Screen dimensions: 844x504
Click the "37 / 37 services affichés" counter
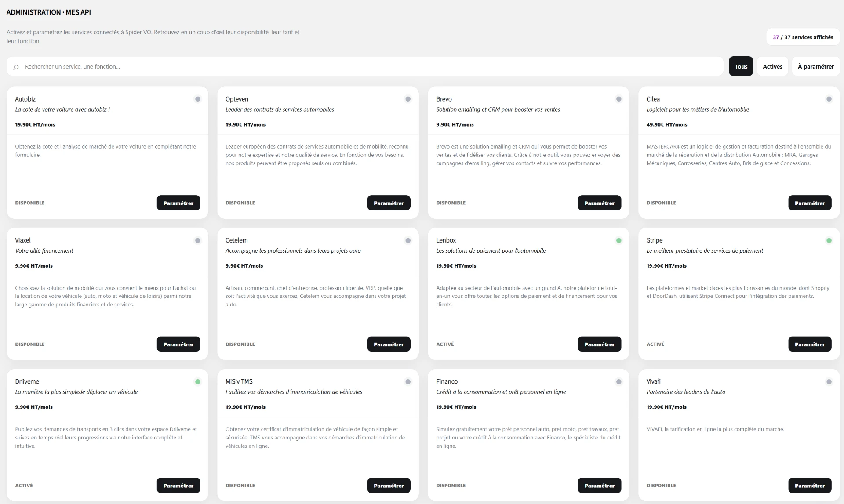coord(803,37)
